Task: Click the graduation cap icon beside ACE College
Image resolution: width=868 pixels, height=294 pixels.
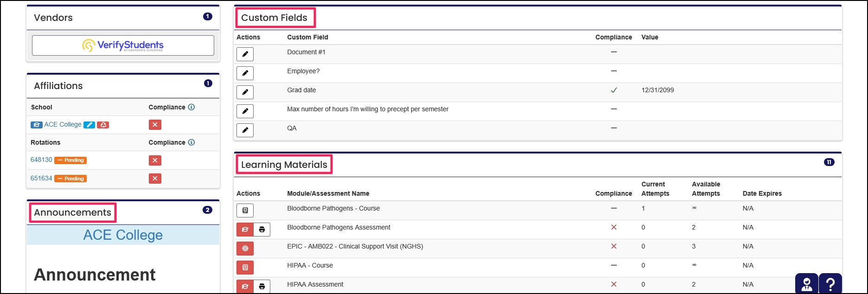Action: point(37,124)
